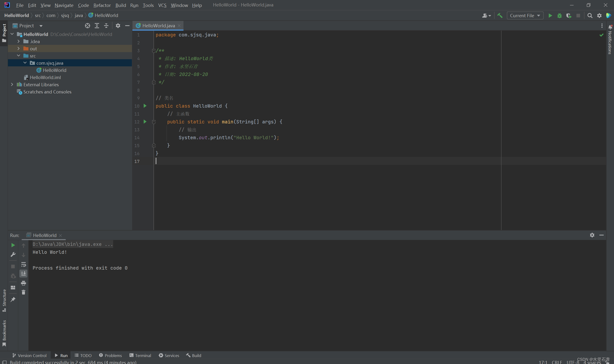Switch to the Terminal tool window tab
This screenshot has width=614, height=364.
click(x=140, y=355)
